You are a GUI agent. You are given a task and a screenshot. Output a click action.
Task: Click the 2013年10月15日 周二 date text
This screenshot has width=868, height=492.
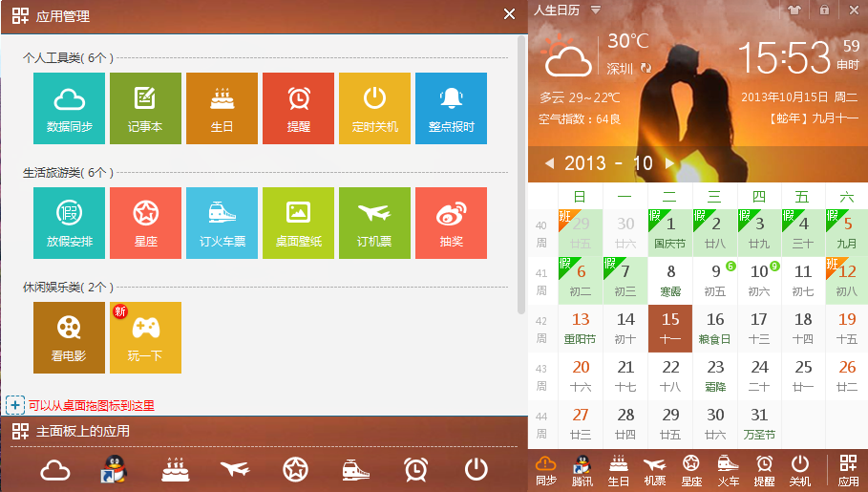[x=799, y=96]
